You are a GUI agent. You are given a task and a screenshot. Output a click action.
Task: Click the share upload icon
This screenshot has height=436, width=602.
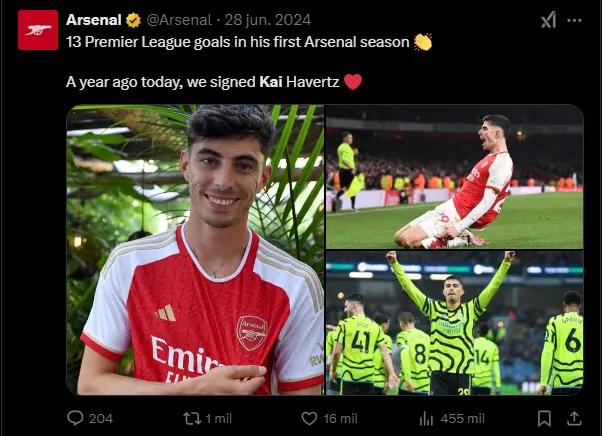point(574,418)
